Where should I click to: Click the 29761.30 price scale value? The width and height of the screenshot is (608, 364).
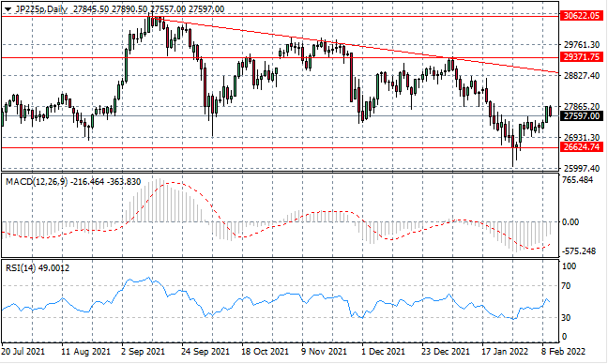(582, 45)
